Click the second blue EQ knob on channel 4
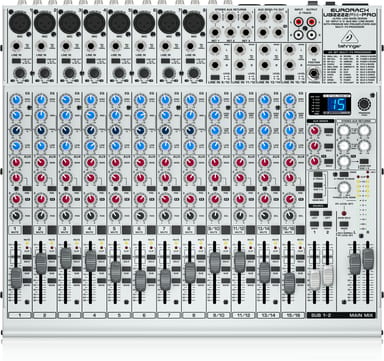The width and height of the screenshot is (384, 361). [x=91, y=115]
